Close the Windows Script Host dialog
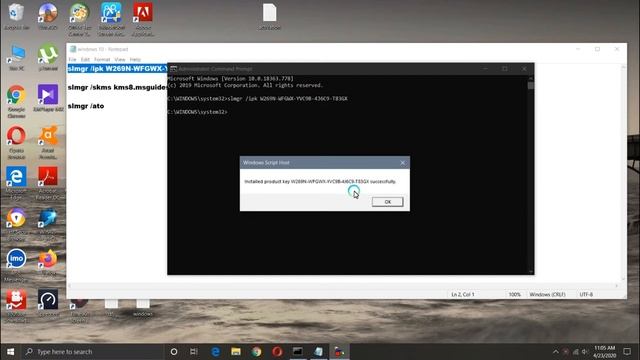The width and height of the screenshot is (640, 360). (402, 162)
